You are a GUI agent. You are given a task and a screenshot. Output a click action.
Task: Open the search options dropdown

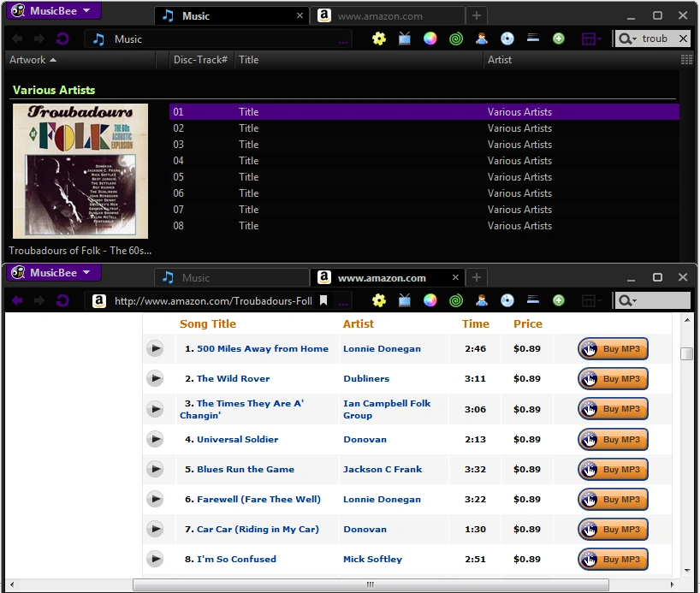point(631,39)
